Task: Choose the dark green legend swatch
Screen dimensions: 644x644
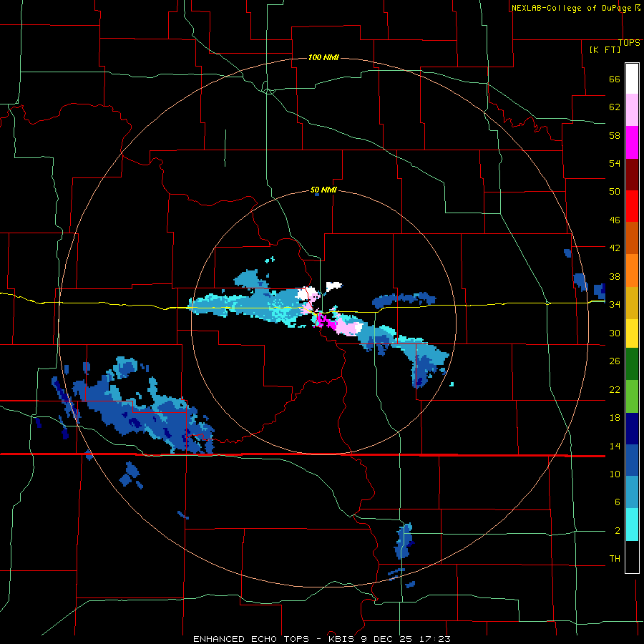Action: 632,364
